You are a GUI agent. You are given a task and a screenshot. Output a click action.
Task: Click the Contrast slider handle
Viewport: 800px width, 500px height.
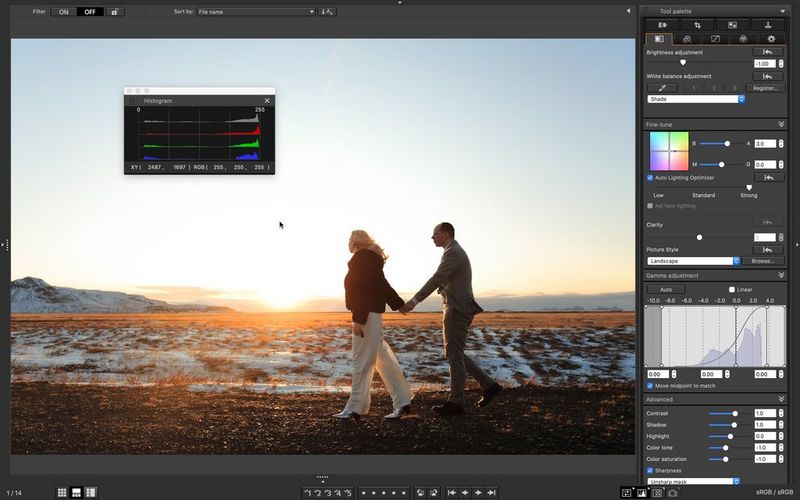tap(735, 413)
